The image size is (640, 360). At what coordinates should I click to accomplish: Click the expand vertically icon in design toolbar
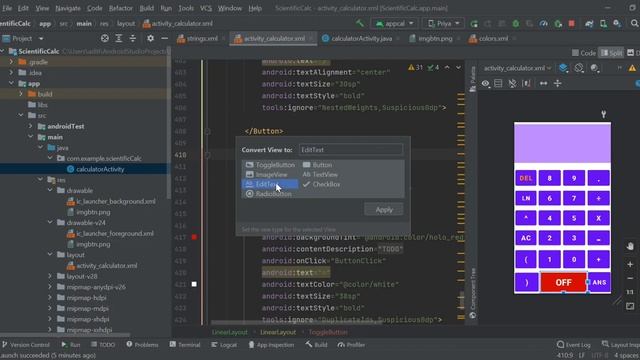point(558,83)
